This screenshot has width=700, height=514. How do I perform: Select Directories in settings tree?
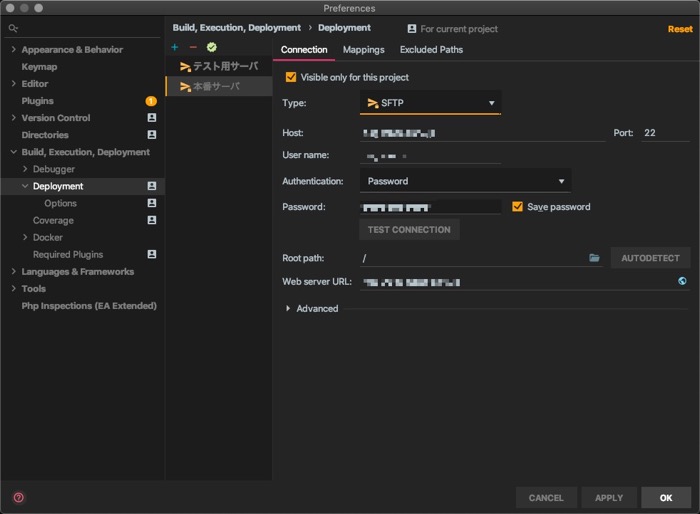coord(45,135)
